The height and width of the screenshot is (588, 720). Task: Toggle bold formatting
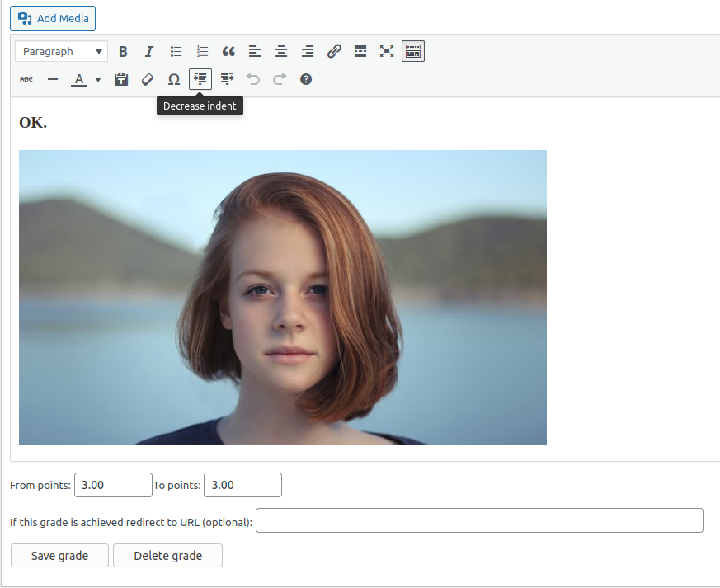(x=123, y=52)
